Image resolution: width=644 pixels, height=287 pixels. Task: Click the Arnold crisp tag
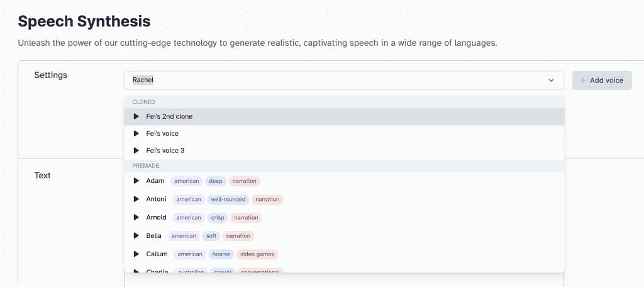click(x=218, y=217)
